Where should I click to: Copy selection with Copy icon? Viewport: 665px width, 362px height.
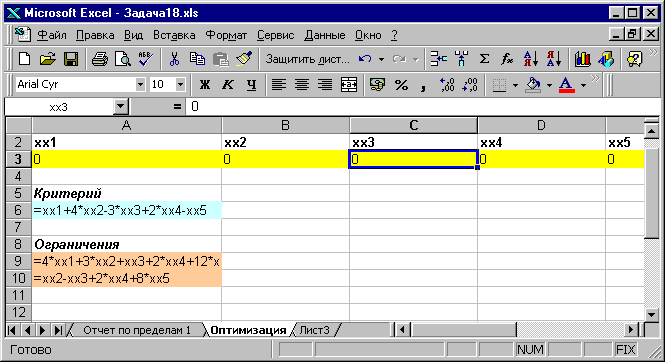[197, 59]
